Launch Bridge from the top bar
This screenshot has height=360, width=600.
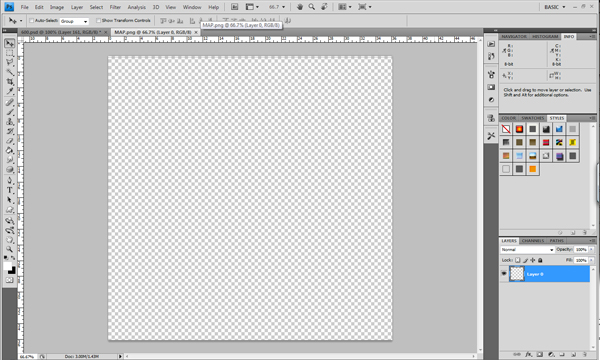(x=235, y=7)
